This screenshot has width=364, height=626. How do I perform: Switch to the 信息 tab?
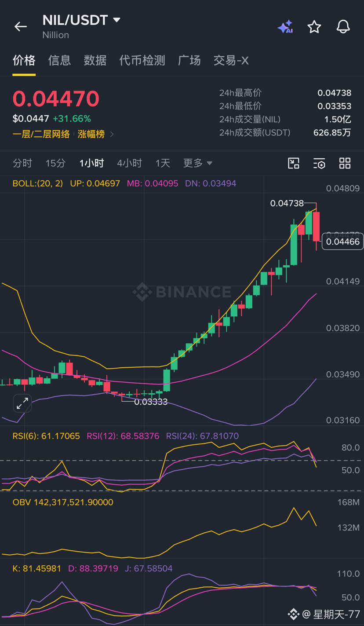point(59,60)
